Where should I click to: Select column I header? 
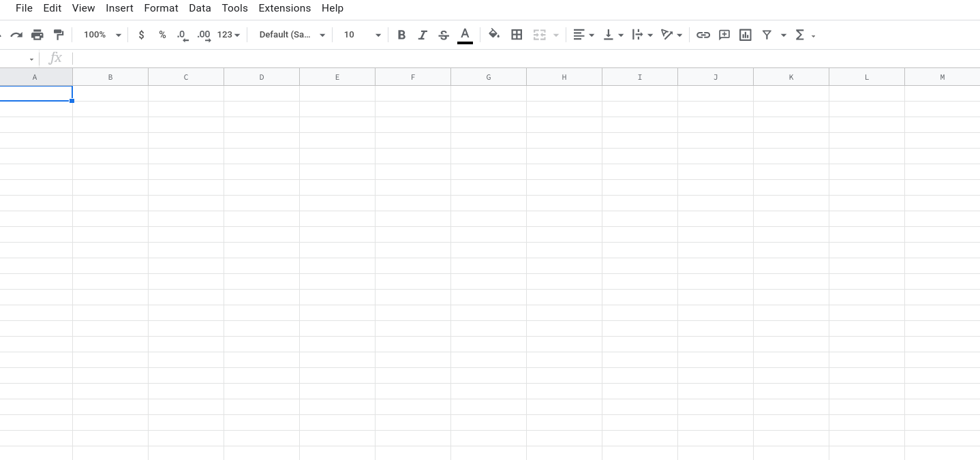click(x=640, y=77)
